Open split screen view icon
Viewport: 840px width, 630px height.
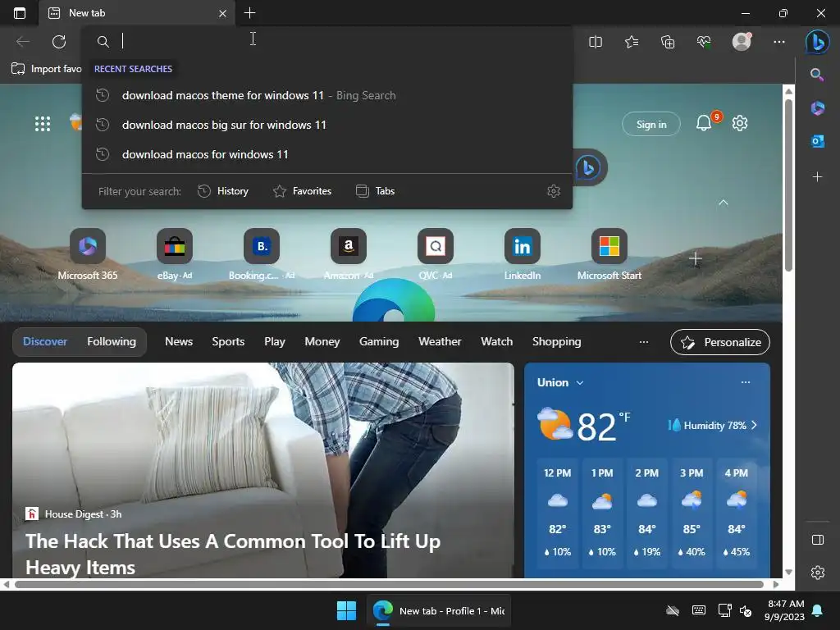[596, 42]
